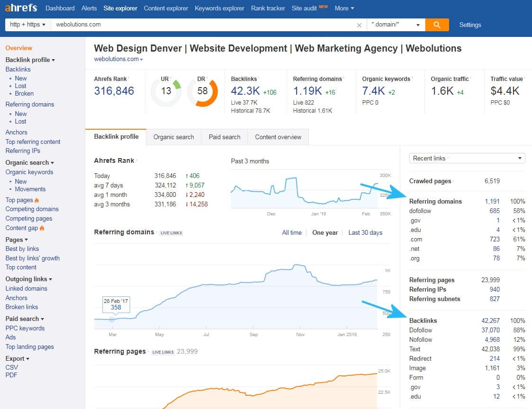Go to Content explorer
Viewport: 532px width, 409px height.
(166, 8)
